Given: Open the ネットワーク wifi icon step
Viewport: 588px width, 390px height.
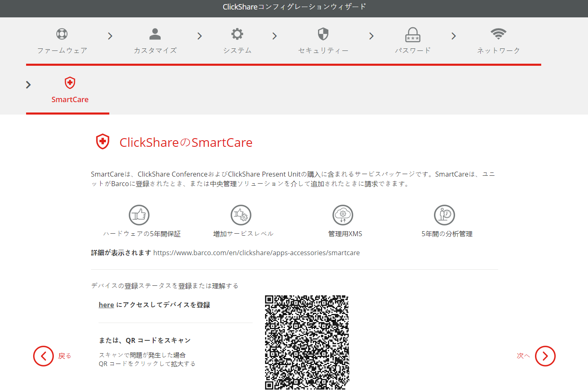Looking at the screenshot, I should pyautogui.click(x=499, y=34).
